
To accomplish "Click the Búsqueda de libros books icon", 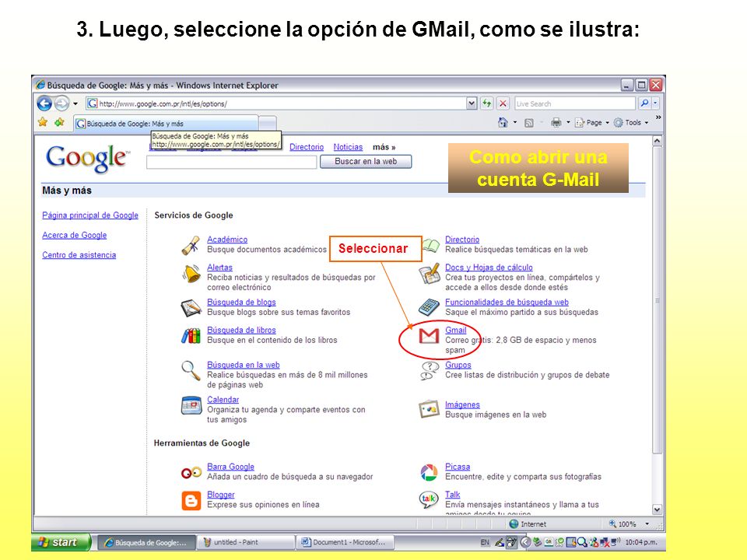I will (191, 336).
